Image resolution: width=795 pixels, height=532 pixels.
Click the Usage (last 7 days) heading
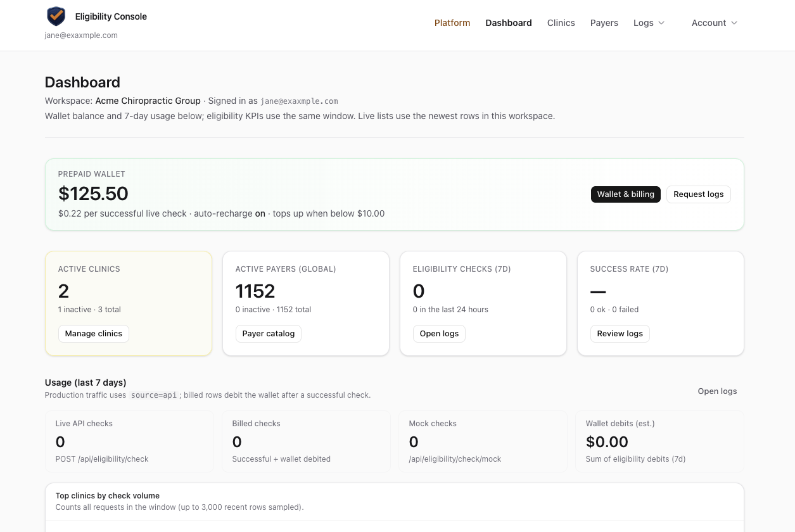[86, 383]
